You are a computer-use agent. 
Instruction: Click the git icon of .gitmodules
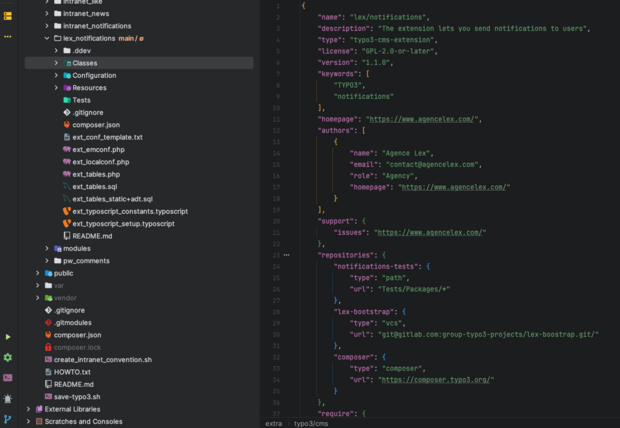[x=48, y=323]
